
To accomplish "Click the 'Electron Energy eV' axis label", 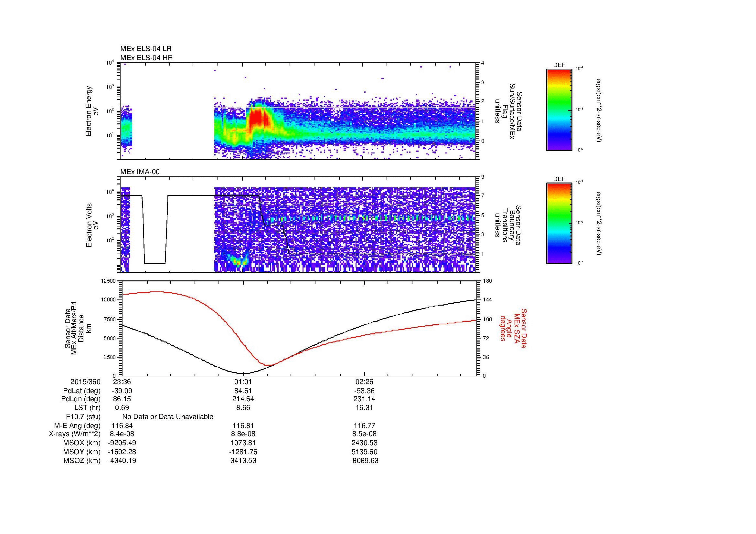I will (92, 111).
